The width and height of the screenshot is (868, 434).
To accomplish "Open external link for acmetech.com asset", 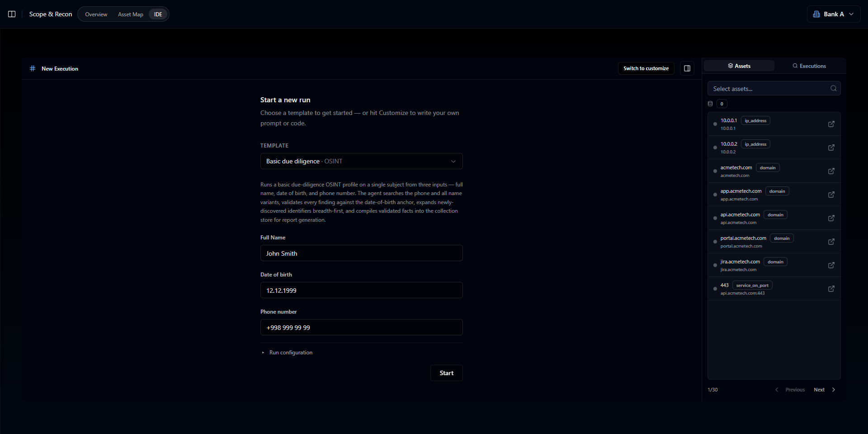I will pos(831,171).
